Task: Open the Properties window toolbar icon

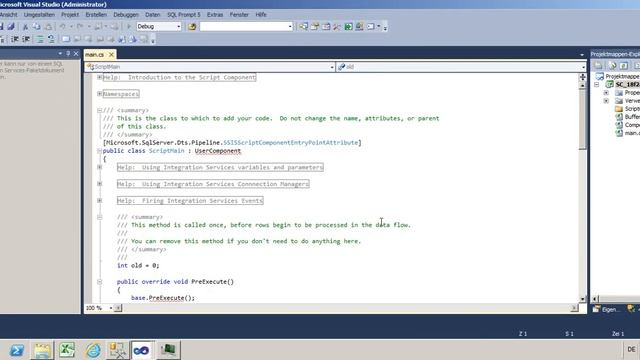Action: (x=315, y=27)
